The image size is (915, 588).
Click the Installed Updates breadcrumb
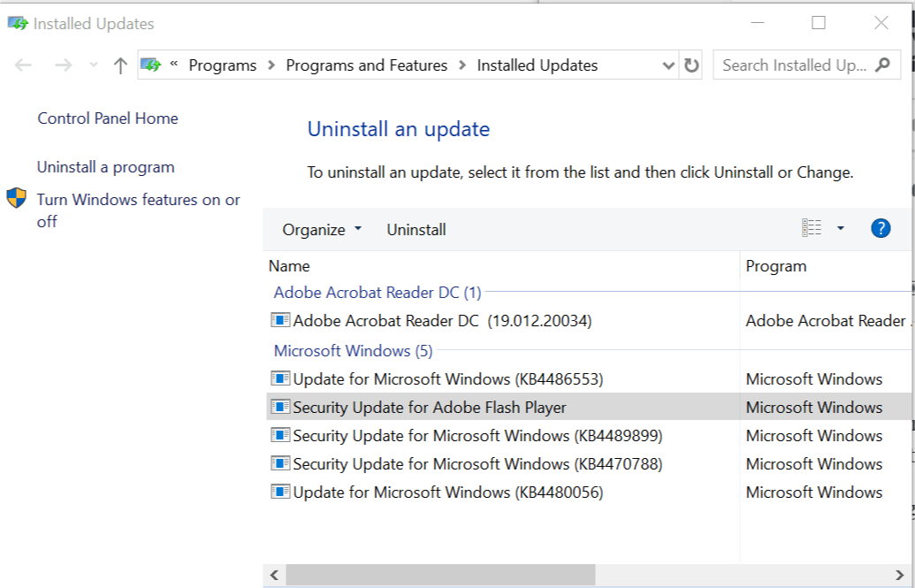(538, 65)
